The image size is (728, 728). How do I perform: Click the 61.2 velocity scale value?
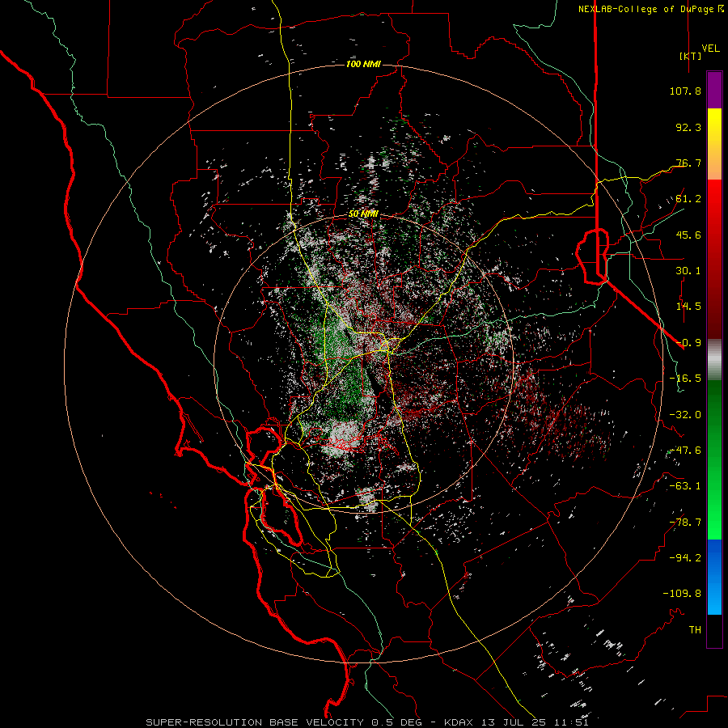click(x=688, y=199)
